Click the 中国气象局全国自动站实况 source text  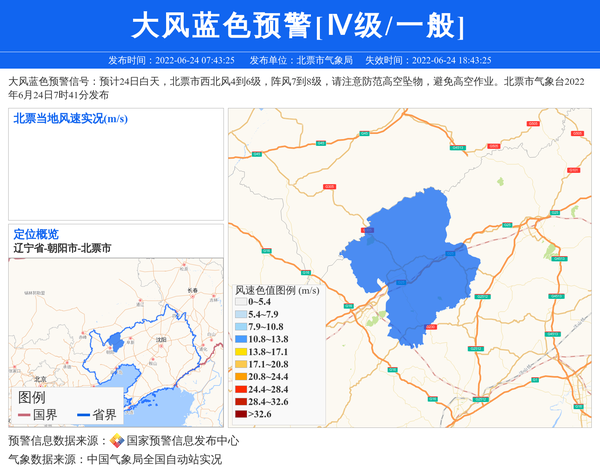tap(153, 459)
